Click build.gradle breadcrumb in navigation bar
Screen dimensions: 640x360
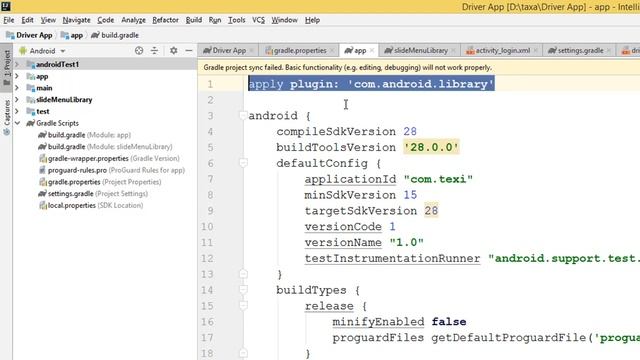(115, 36)
